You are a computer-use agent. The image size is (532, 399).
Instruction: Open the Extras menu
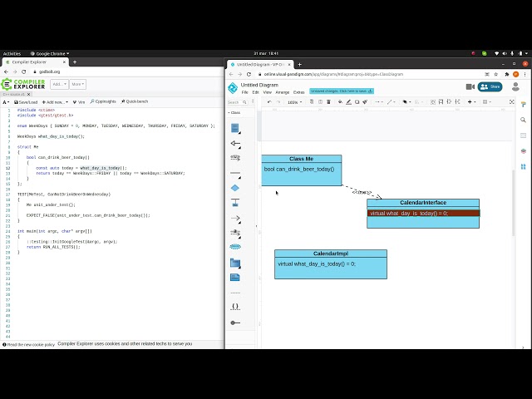pos(298,92)
